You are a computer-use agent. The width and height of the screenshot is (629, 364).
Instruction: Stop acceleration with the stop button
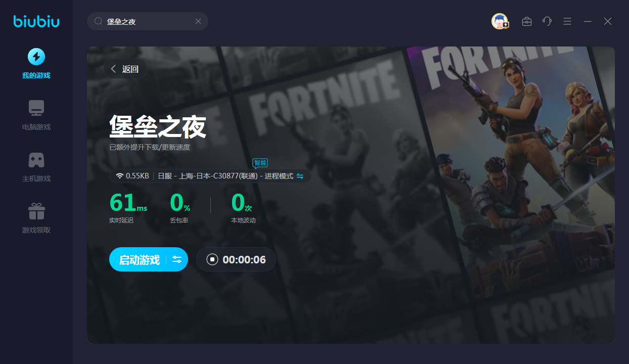pos(212,260)
